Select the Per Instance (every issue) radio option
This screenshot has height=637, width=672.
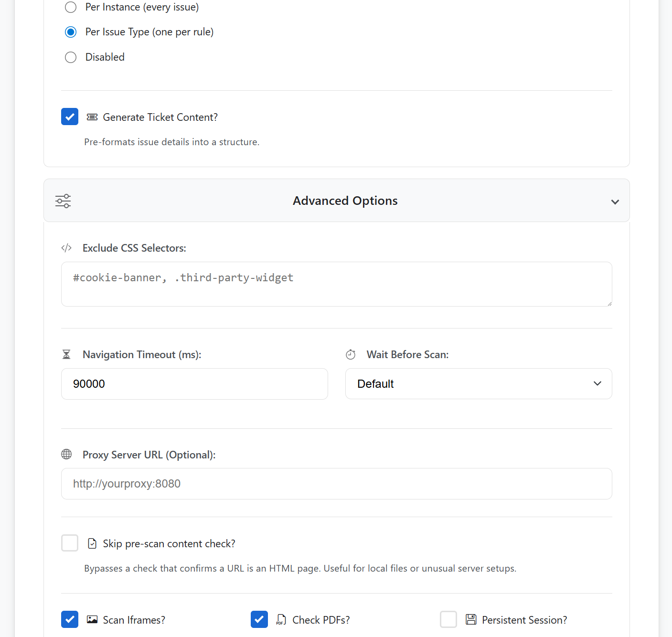click(x=71, y=7)
